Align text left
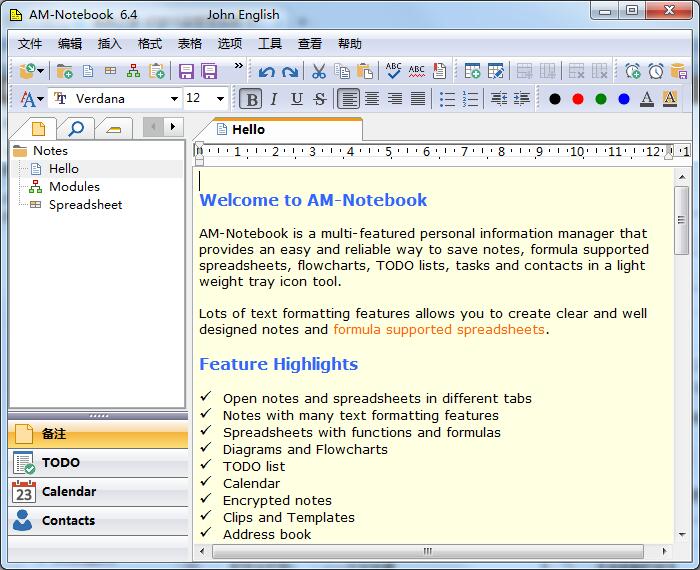 coord(348,99)
